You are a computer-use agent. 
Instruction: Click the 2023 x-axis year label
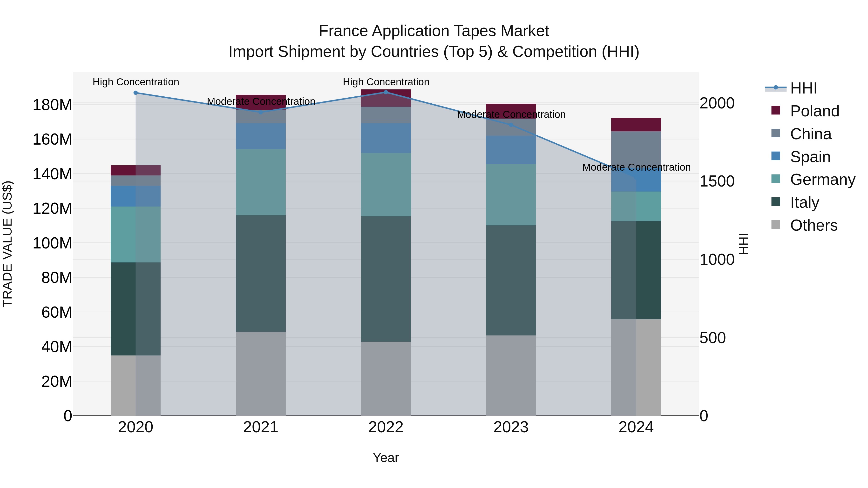pos(511,427)
